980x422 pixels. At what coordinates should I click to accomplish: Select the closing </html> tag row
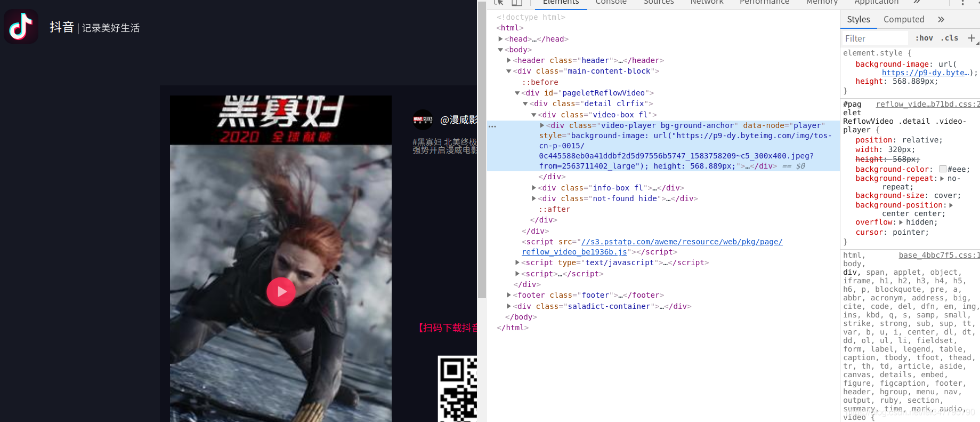[513, 328]
